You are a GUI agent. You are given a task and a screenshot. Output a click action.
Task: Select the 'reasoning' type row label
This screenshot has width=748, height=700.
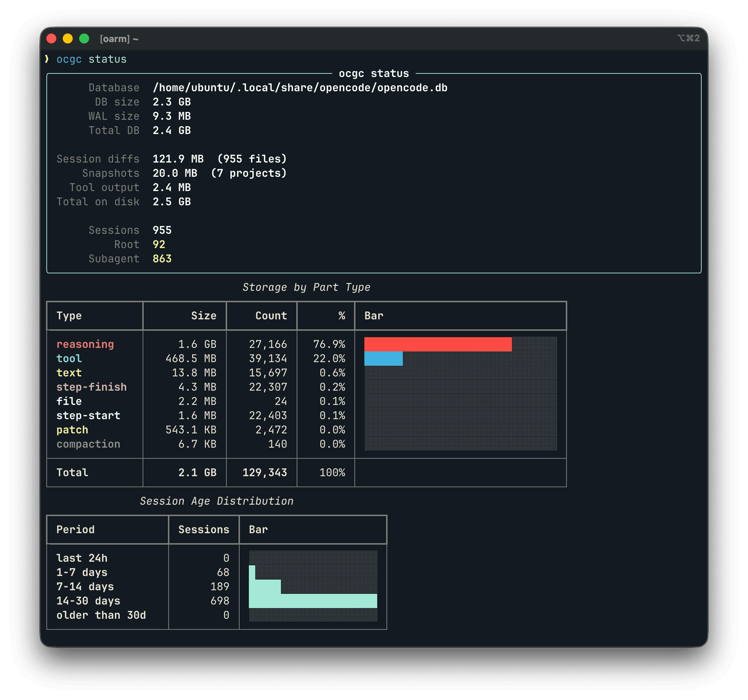(x=85, y=344)
